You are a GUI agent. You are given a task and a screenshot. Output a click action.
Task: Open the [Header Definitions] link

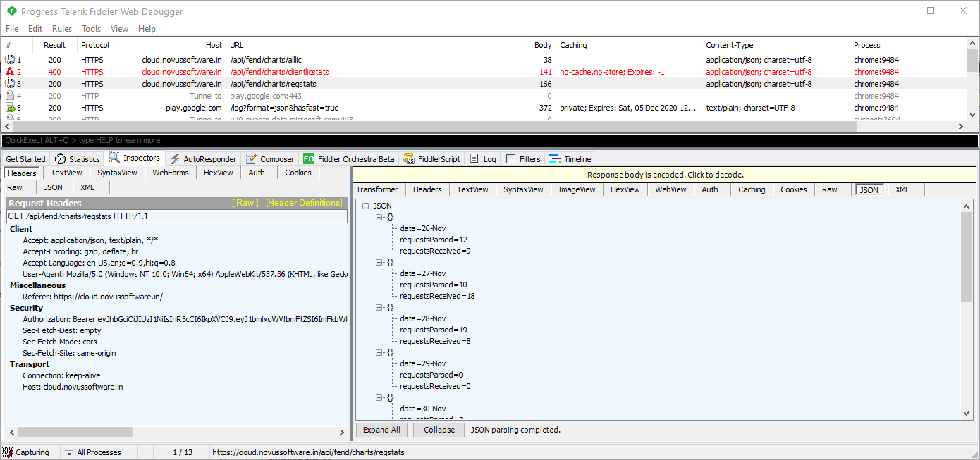pyautogui.click(x=304, y=203)
